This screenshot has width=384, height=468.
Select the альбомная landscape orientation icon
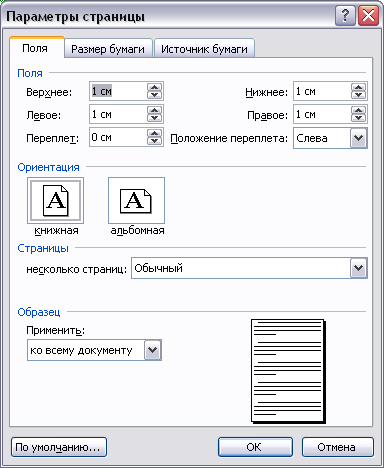coord(136,200)
